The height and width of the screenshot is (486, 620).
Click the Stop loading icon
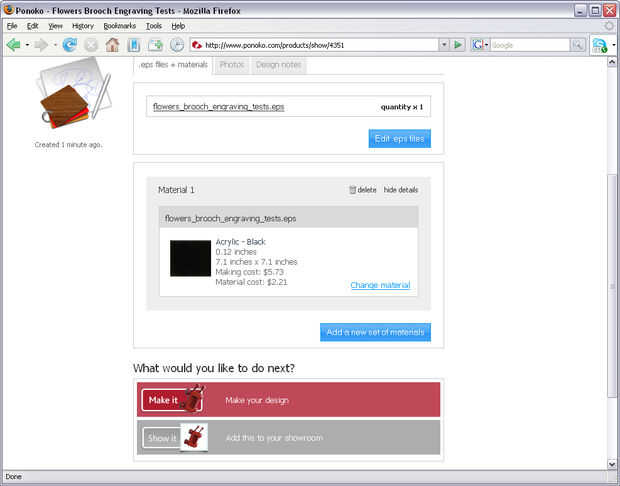click(91, 45)
